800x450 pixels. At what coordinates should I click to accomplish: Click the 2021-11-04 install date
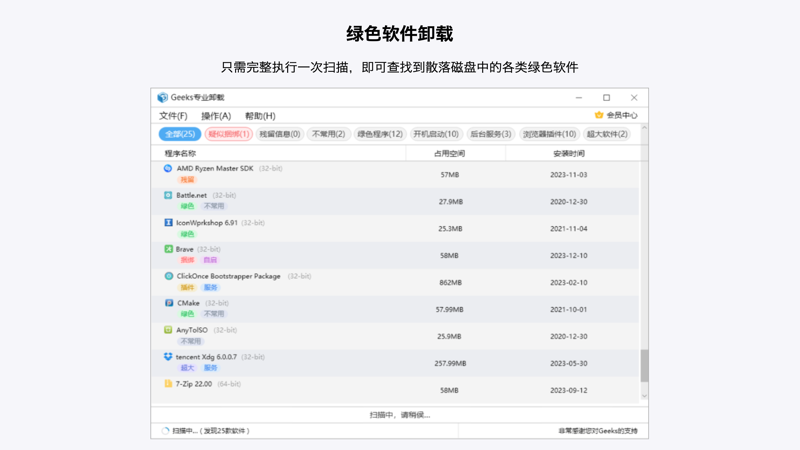click(x=568, y=229)
